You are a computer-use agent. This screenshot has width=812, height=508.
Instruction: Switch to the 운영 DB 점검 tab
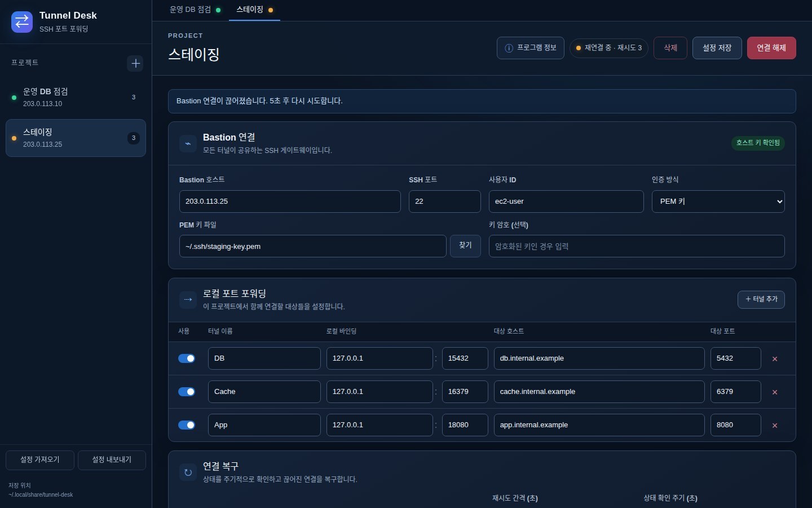195,10
